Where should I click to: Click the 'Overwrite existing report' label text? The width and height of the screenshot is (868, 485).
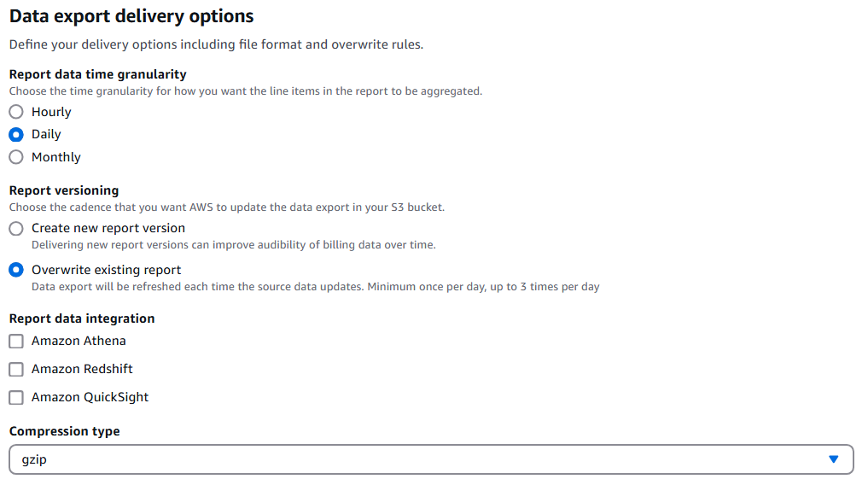click(107, 270)
